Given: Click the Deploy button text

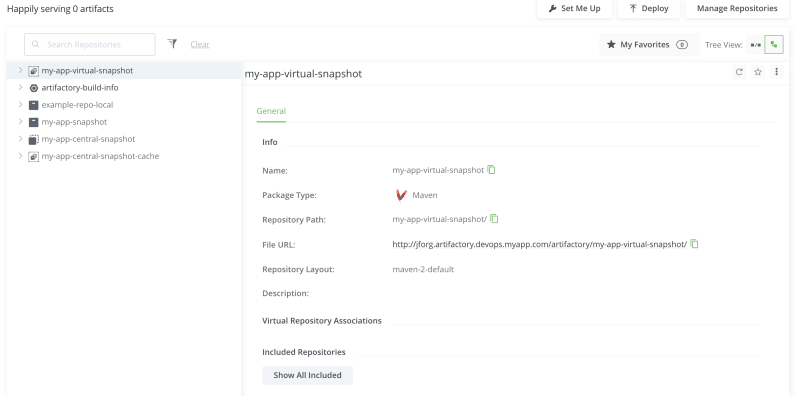Looking at the screenshot, I should tap(655, 9).
